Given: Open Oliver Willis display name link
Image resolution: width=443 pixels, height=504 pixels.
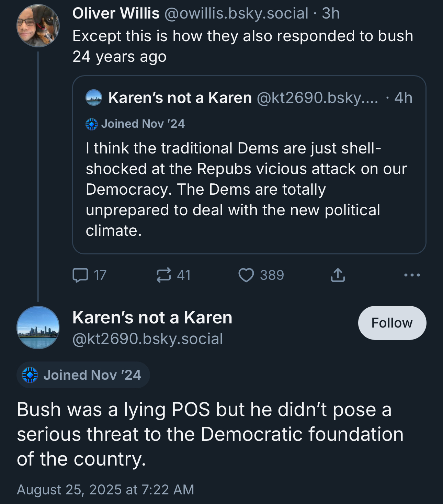Looking at the screenshot, I should 116,14.
